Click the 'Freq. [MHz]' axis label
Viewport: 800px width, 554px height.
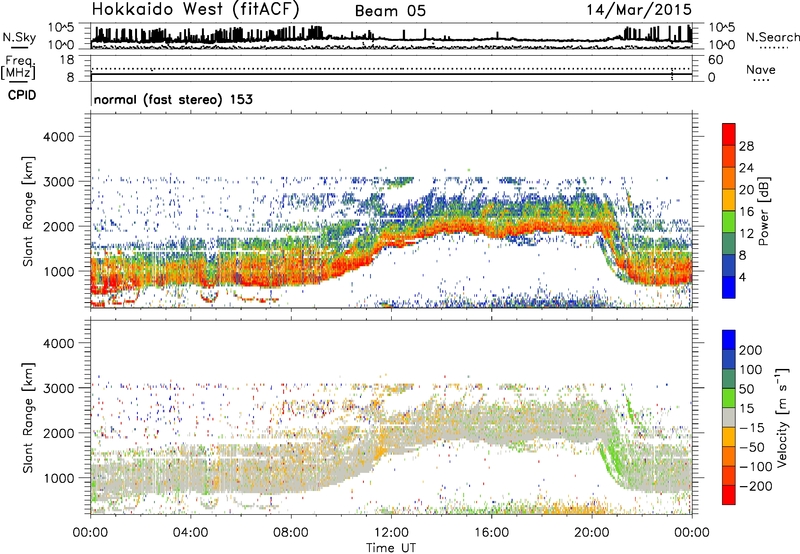18,68
